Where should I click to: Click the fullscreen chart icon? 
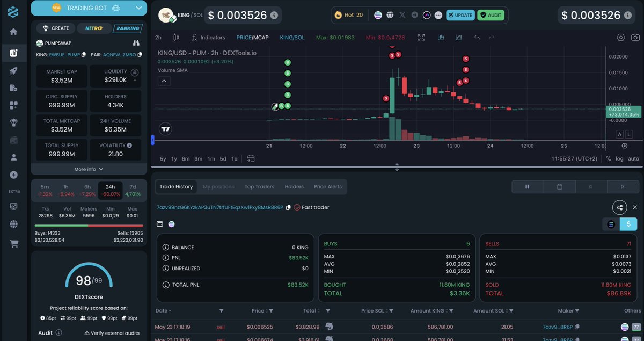421,38
